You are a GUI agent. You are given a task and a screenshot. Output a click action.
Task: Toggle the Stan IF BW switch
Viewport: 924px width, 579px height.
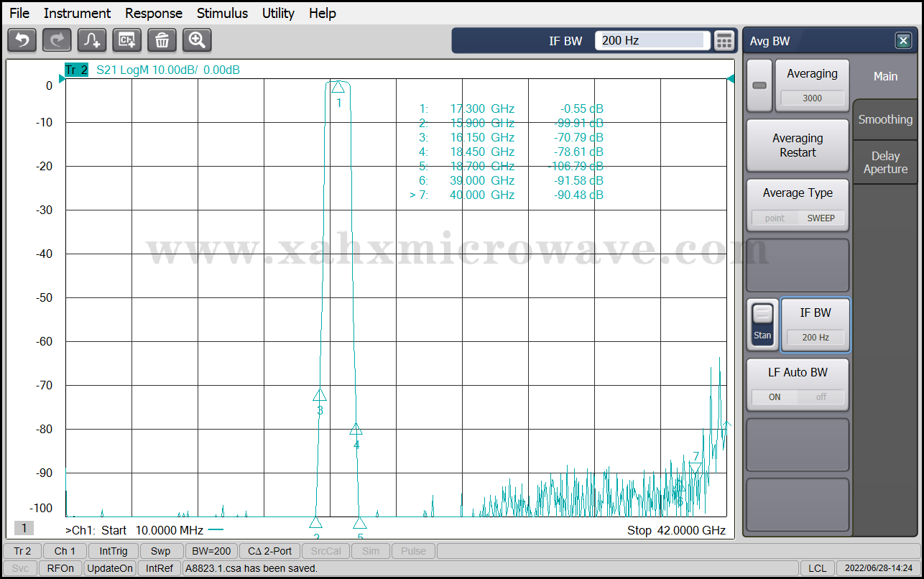tap(762, 325)
